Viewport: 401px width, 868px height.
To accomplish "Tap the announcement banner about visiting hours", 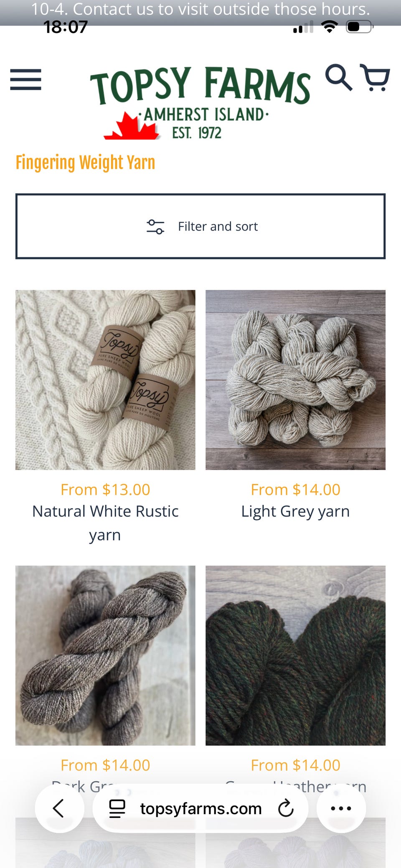I will (x=200, y=9).
